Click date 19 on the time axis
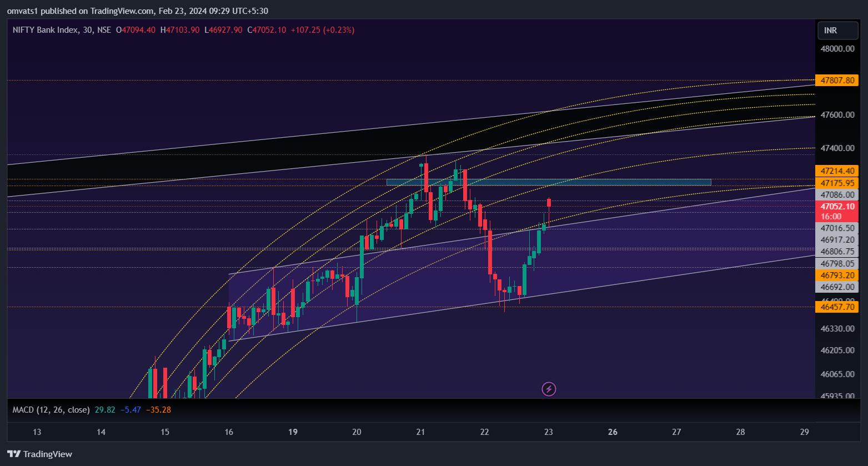The width and height of the screenshot is (868, 466). click(x=293, y=432)
